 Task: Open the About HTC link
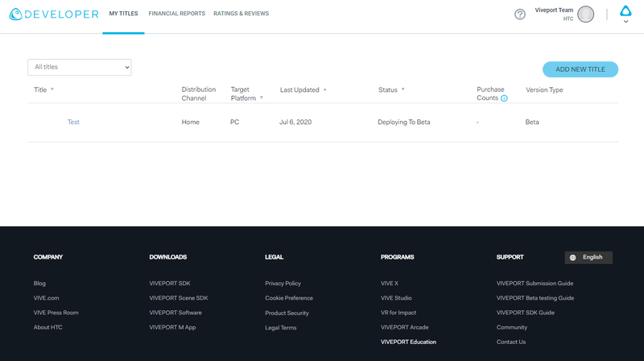click(x=48, y=328)
